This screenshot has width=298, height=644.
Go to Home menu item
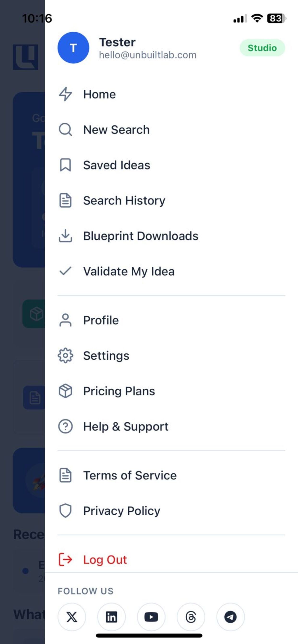pyautogui.click(x=171, y=94)
